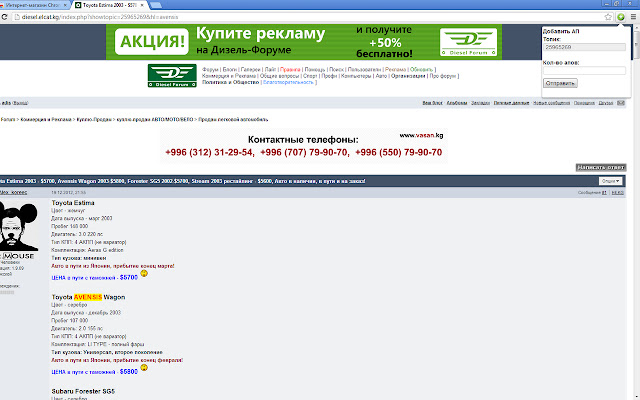Click the Акция Купите рекламу banner
The height and width of the screenshot is (400, 640).
pos(304,42)
